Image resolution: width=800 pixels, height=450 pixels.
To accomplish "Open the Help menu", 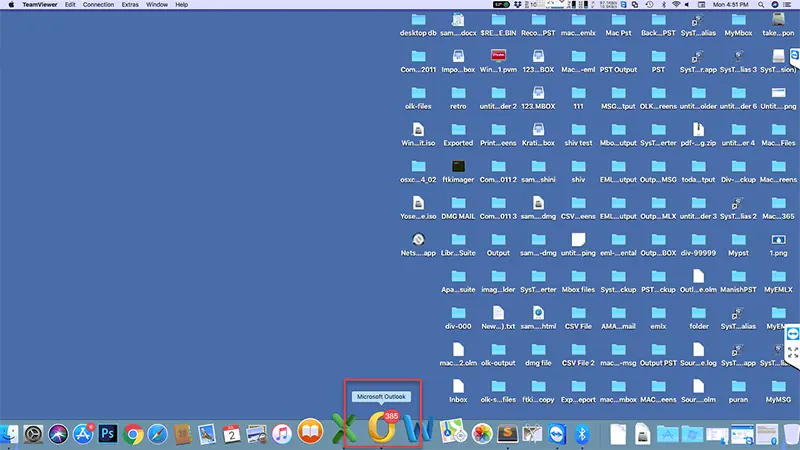I will coord(182,5).
